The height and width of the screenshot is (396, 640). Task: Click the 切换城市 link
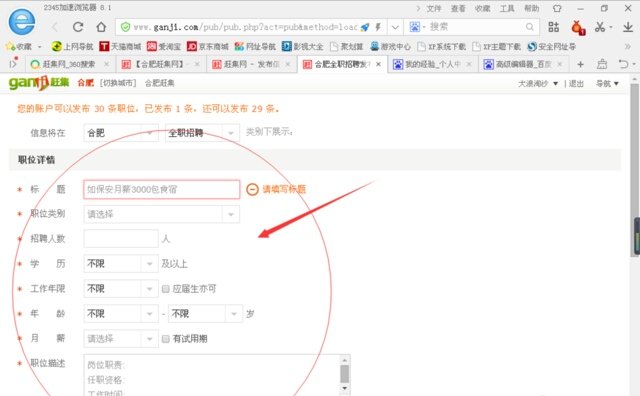tap(118, 83)
